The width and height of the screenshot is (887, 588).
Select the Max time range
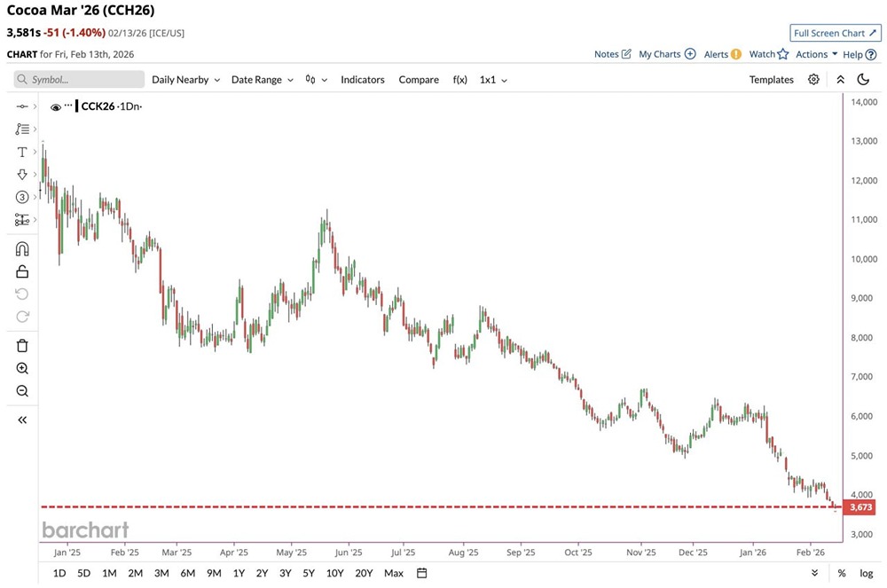pos(394,573)
